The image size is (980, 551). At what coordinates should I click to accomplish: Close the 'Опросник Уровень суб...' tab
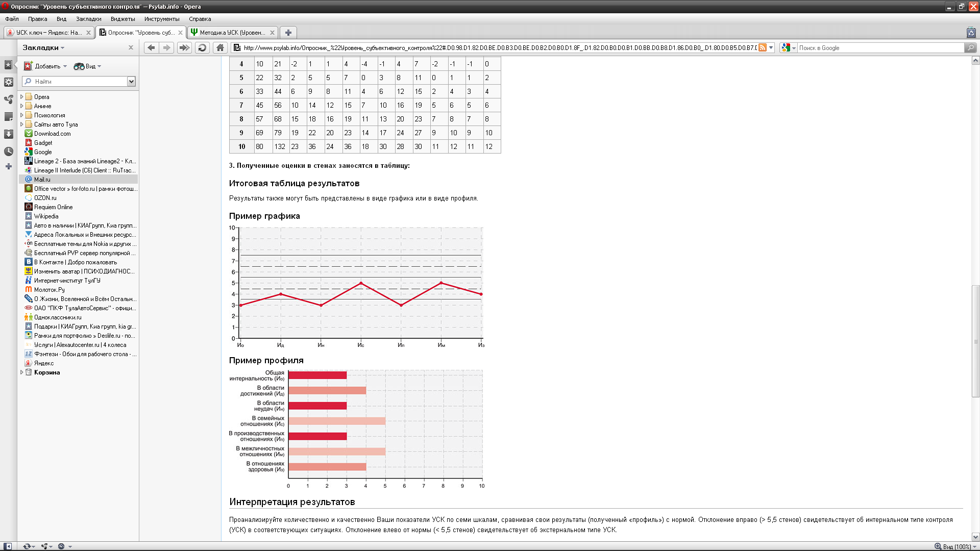[180, 32]
